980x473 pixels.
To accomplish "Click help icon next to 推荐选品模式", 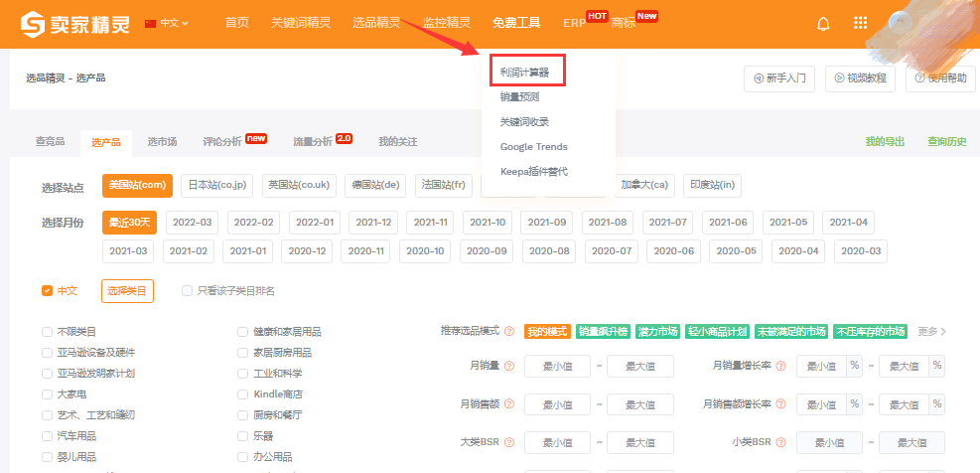I will pyautogui.click(x=509, y=331).
